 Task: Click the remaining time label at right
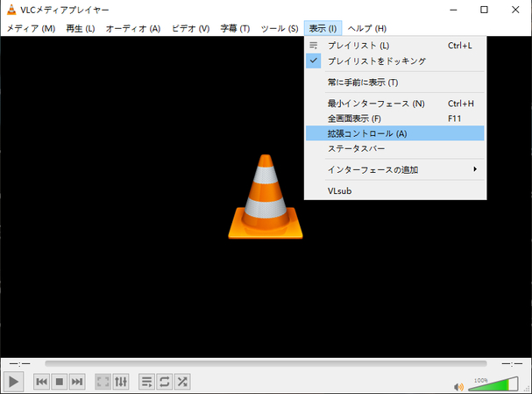[x=512, y=364]
